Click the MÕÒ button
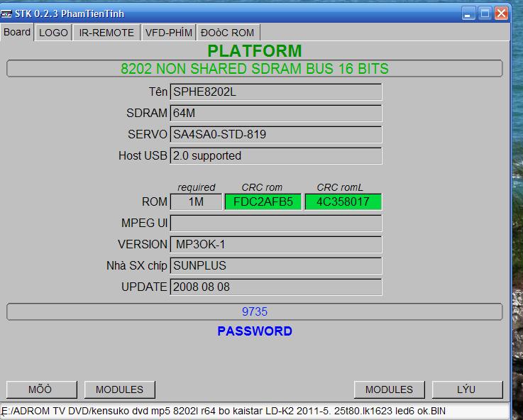 point(42,389)
